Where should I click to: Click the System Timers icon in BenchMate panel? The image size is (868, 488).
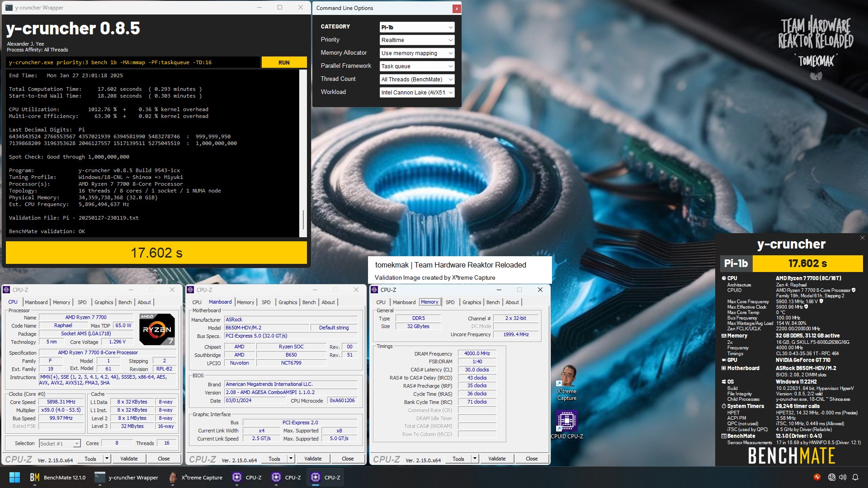coord(724,406)
